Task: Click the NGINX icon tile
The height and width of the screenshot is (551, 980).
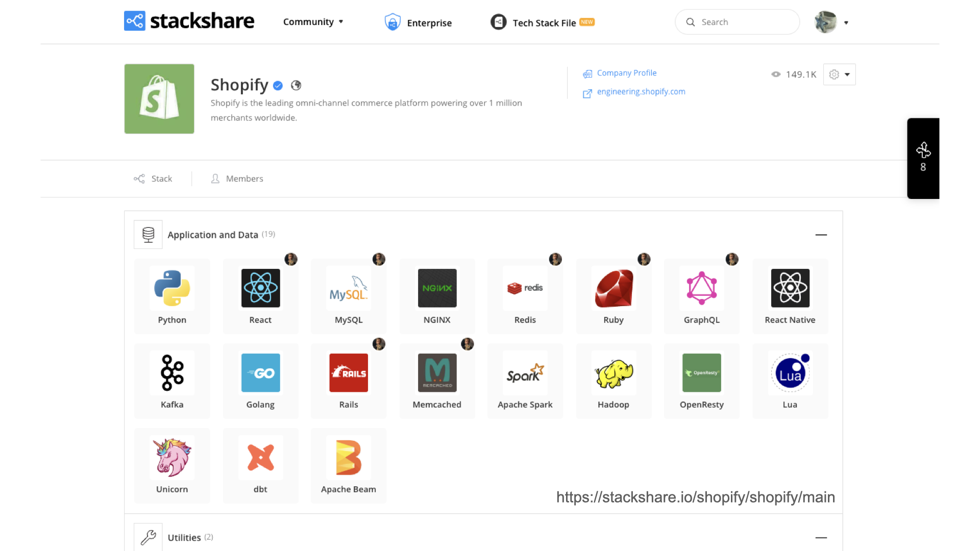Action: click(437, 296)
